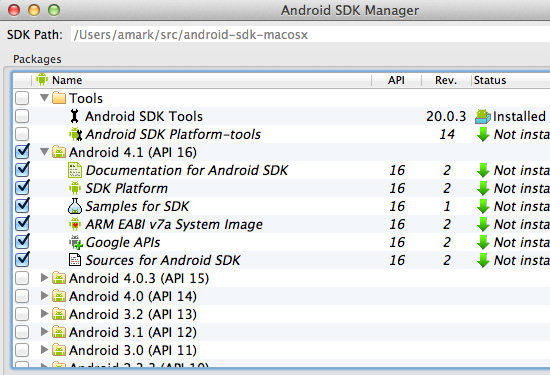
Task: Click the flask icon next to Samples for SDK
Action: [75, 206]
